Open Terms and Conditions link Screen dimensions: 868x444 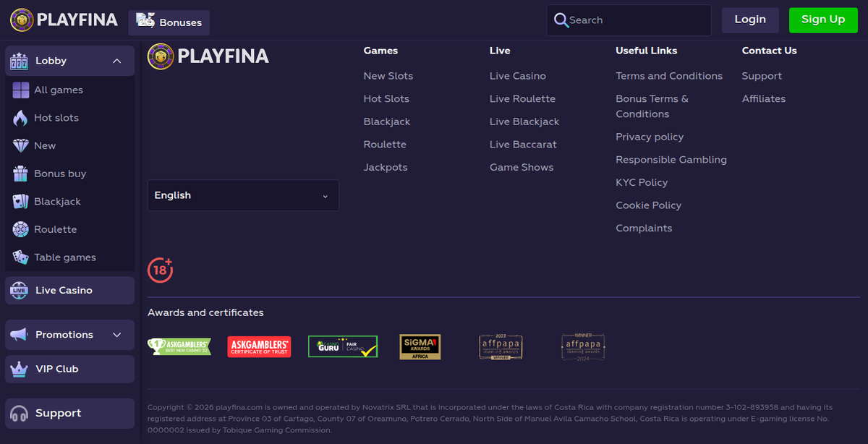pyautogui.click(x=669, y=76)
